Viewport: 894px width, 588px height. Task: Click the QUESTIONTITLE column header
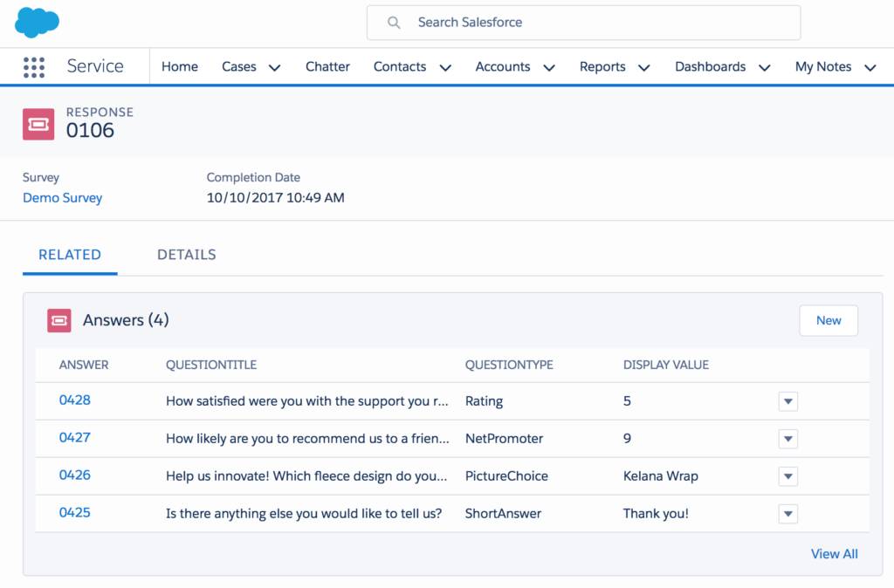(211, 365)
